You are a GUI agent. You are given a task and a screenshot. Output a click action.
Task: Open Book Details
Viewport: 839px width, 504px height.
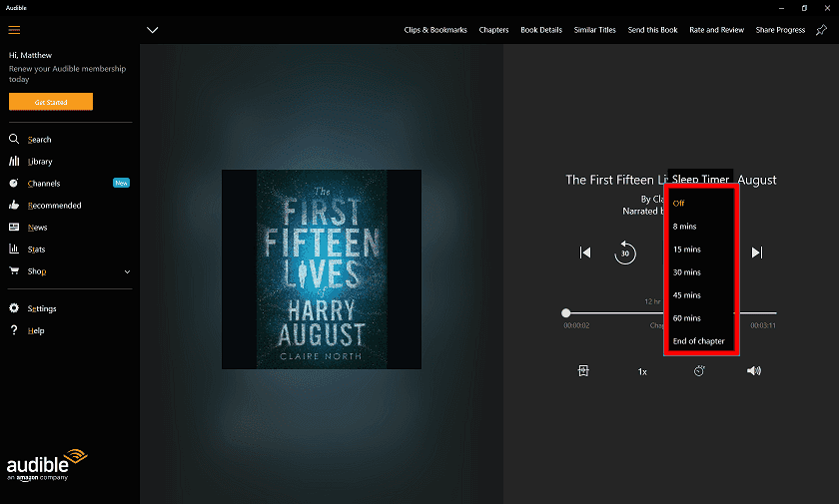(x=541, y=30)
